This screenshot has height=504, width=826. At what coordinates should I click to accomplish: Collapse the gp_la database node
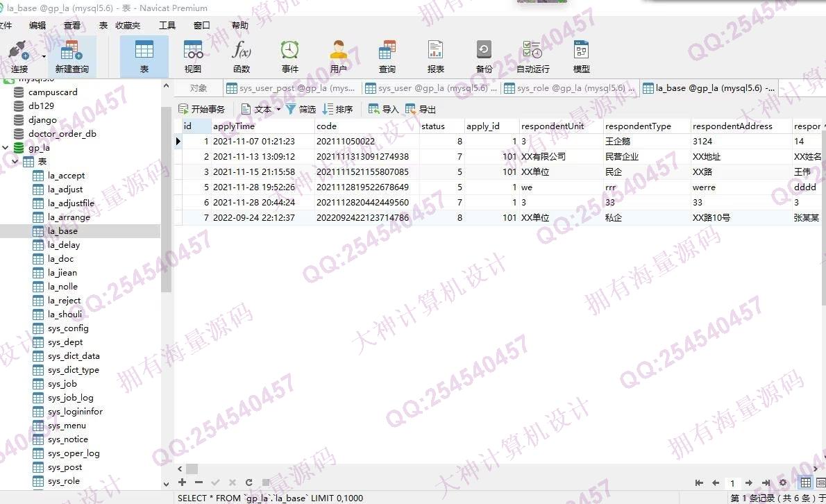pos(6,147)
